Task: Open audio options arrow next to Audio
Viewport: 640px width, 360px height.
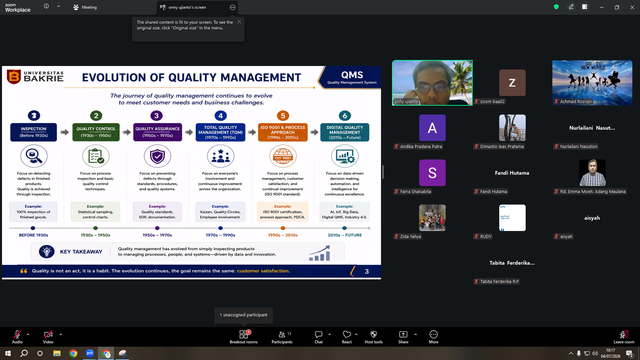Action: pyautogui.click(x=28, y=334)
